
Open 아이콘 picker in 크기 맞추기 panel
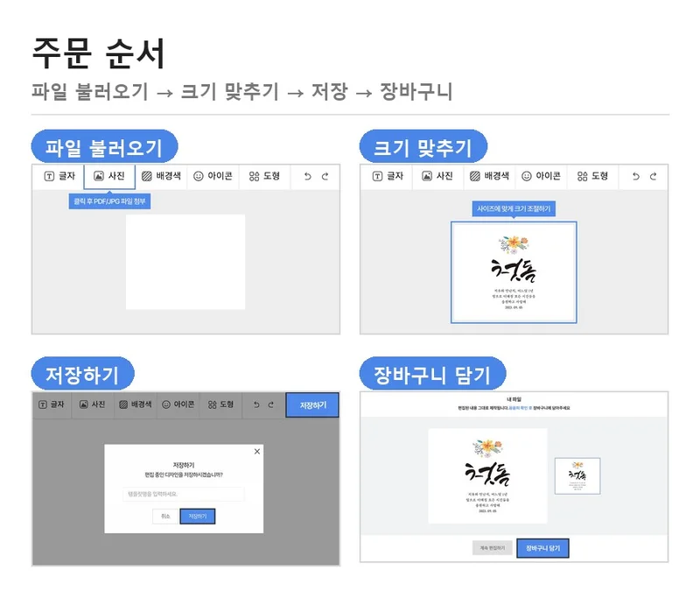coord(541,176)
